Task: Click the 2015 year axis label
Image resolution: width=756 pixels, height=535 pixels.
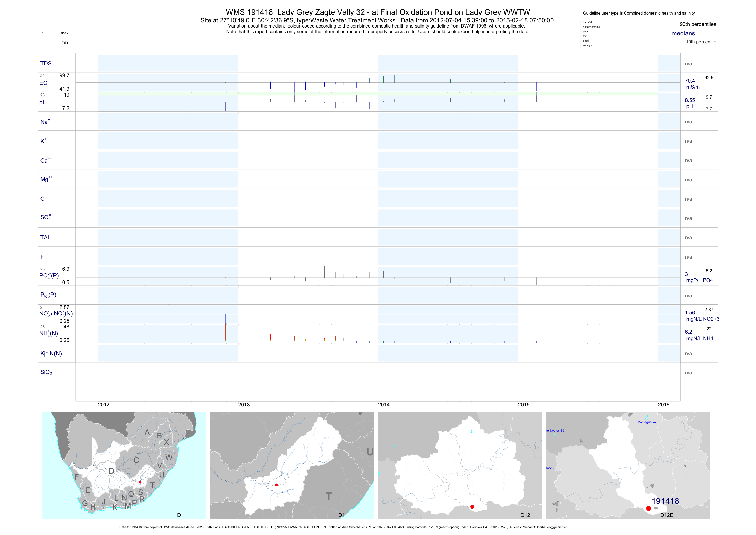Action: [x=524, y=405]
